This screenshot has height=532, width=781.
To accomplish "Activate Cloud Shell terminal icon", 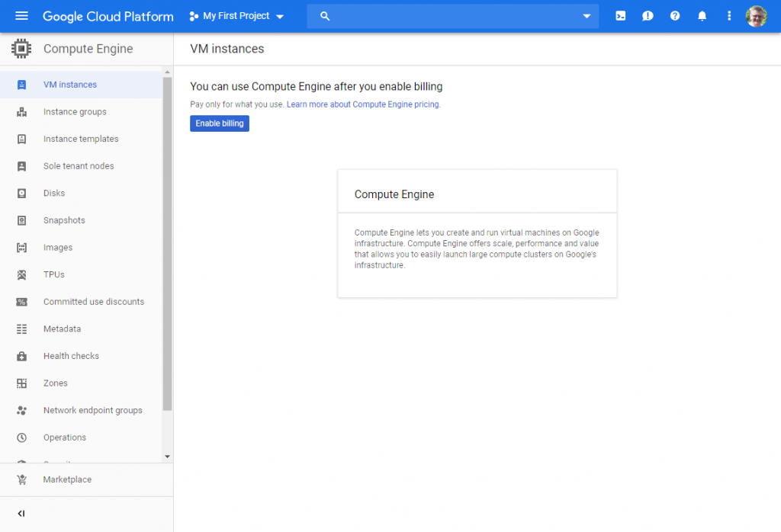I will [x=621, y=16].
